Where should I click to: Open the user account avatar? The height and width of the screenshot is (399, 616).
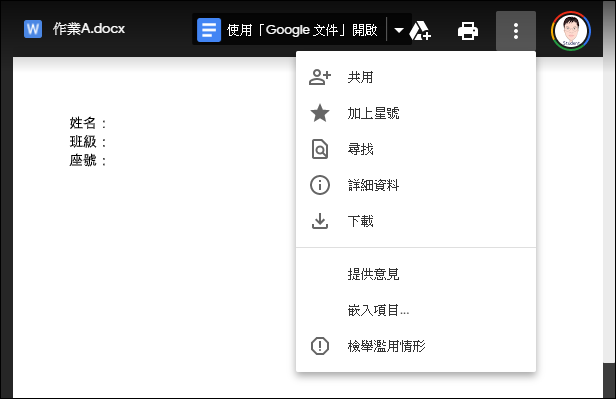tap(571, 31)
